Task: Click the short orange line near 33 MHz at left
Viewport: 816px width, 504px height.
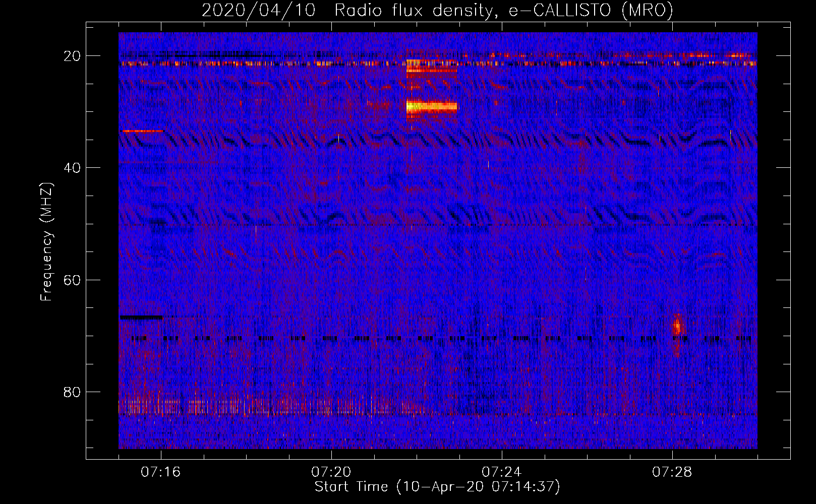Action: (x=143, y=131)
